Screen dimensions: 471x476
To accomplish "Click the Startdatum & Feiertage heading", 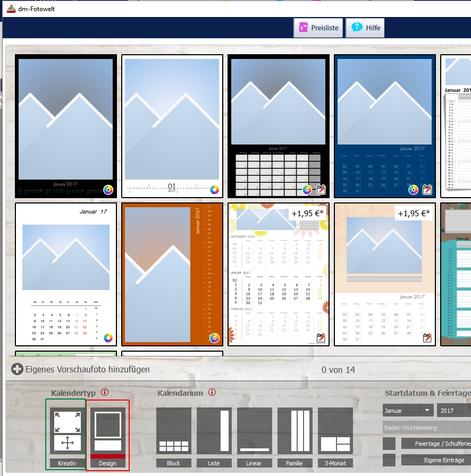I will click(x=428, y=393).
